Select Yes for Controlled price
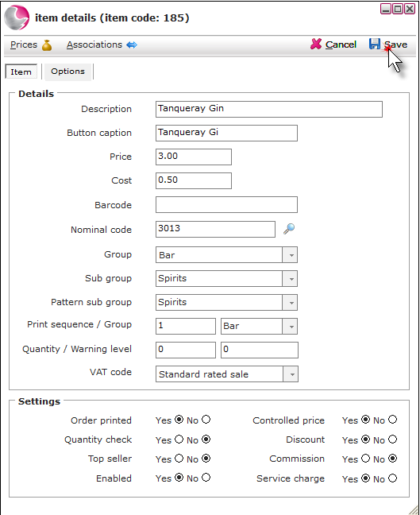The image size is (420, 515). point(365,420)
